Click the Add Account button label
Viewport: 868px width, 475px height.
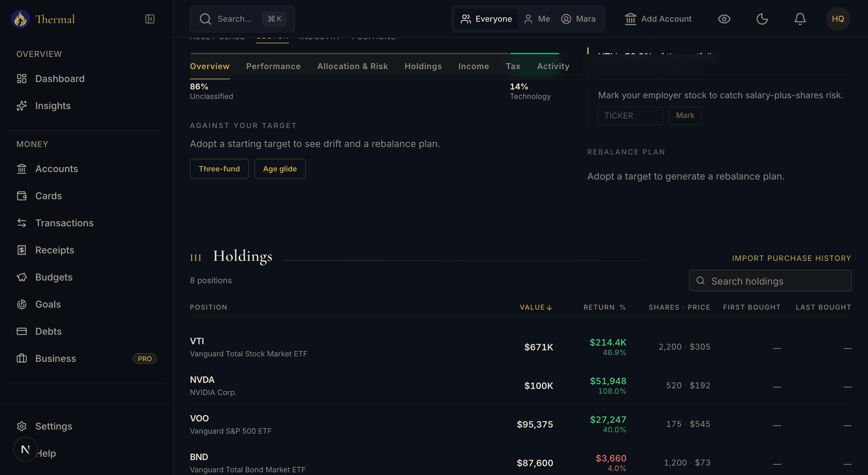coord(666,19)
